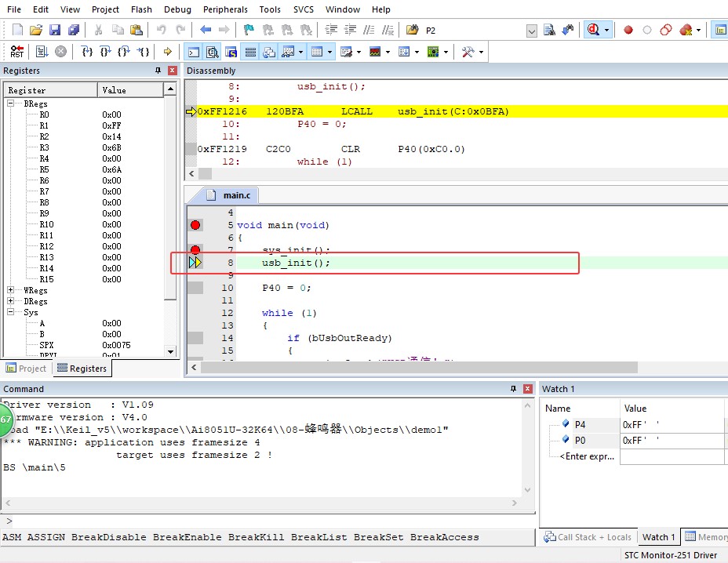Click the Open file folder icon
Screen dimensions: 728x563
pos(36,30)
